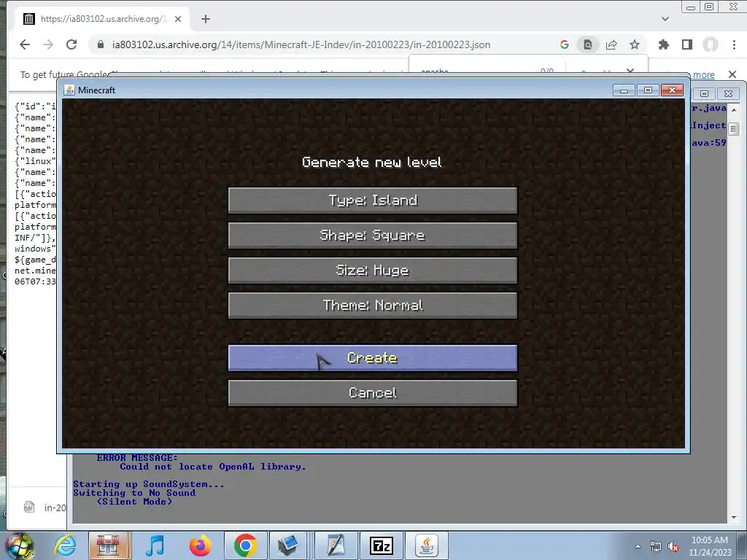This screenshot has height=560, width=747.
Task: Click Chrome forward navigation arrow
Action: (x=48, y=44)
